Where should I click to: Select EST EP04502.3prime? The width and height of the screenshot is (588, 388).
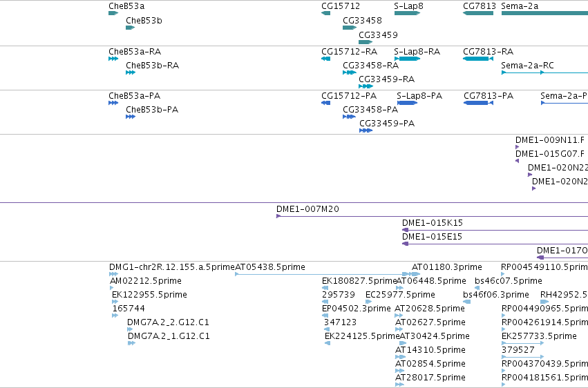(x=357, y=309)
